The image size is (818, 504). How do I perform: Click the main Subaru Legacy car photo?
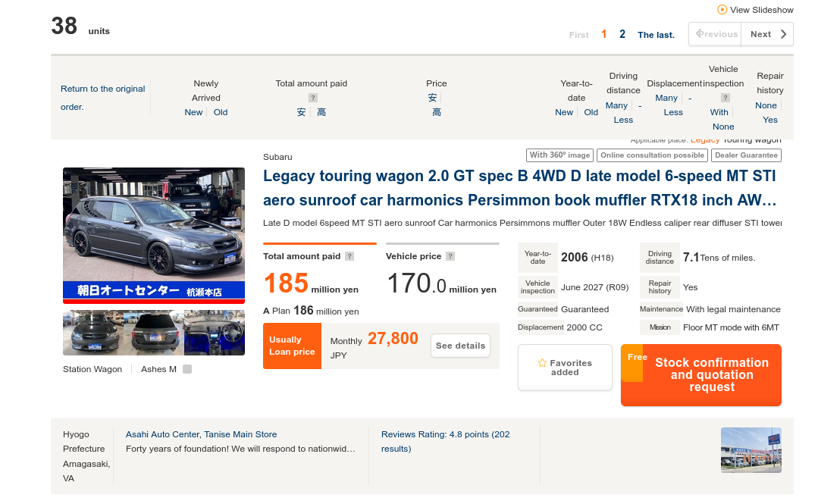154,235
